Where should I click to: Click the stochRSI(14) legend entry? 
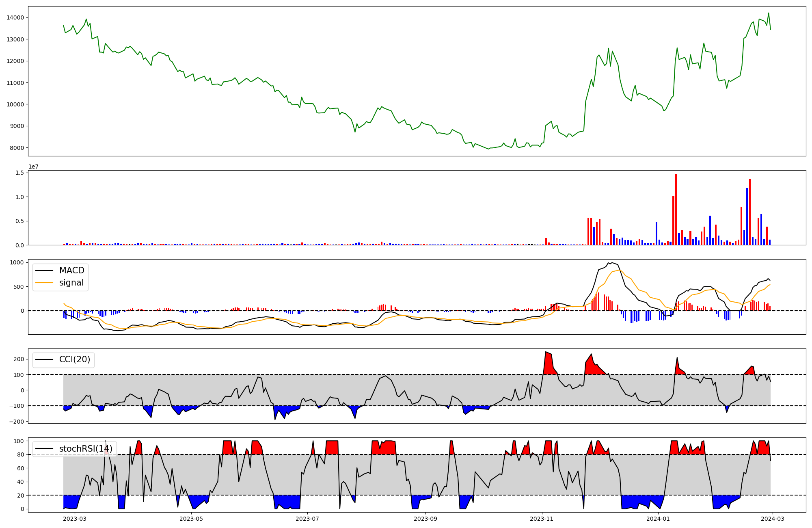(86, 449)
